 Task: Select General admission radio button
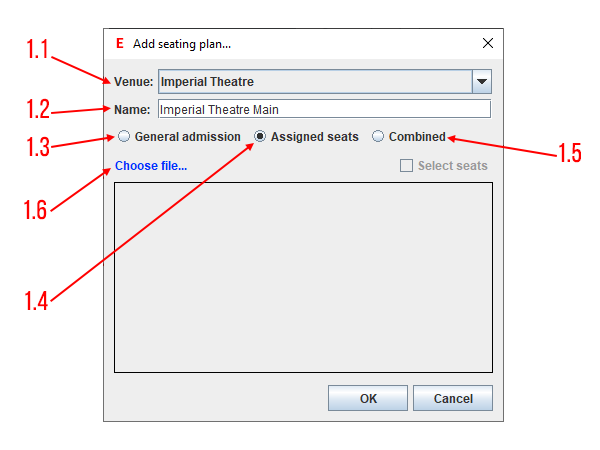124,136
